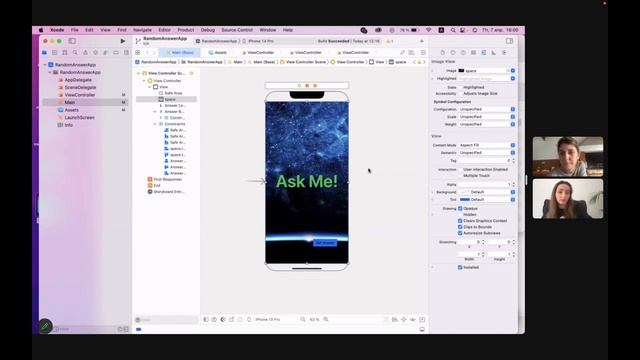Change canvas orientation icon
The height and width of the screenshot is (360, 640).
point(231,320)
